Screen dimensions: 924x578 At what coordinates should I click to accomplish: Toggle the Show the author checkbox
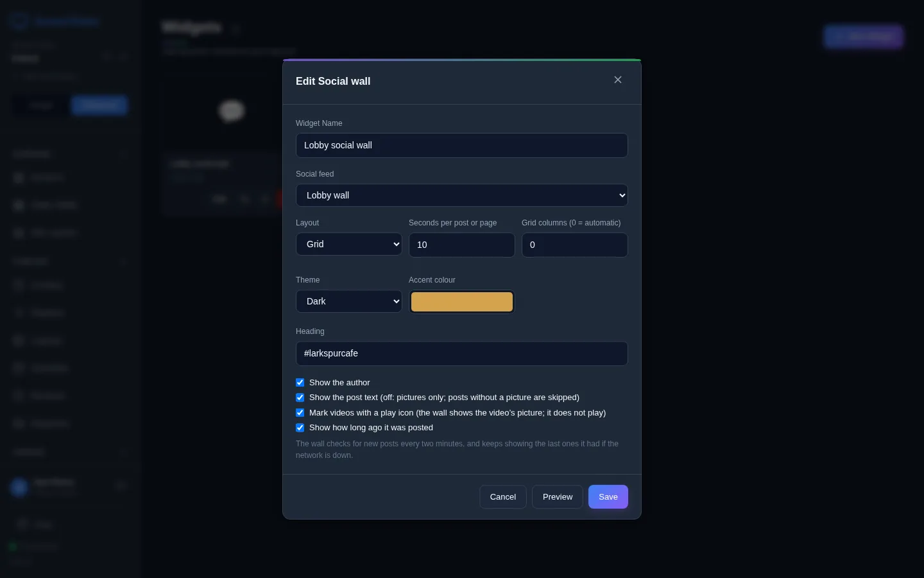click(x=300, y=382)
